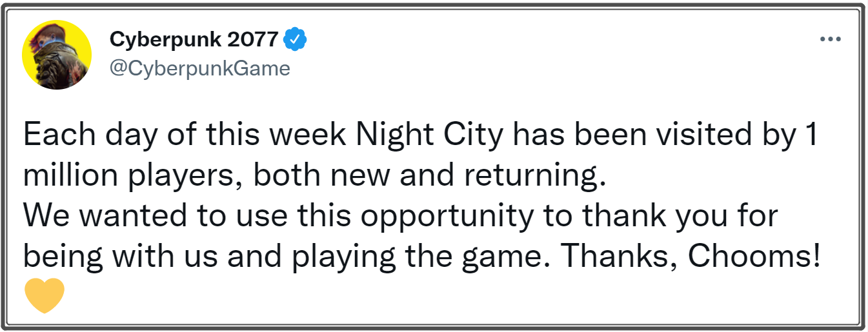Click the blue verified checkmark badge
The height and width of the screenshot is (332, 868).
296,40
